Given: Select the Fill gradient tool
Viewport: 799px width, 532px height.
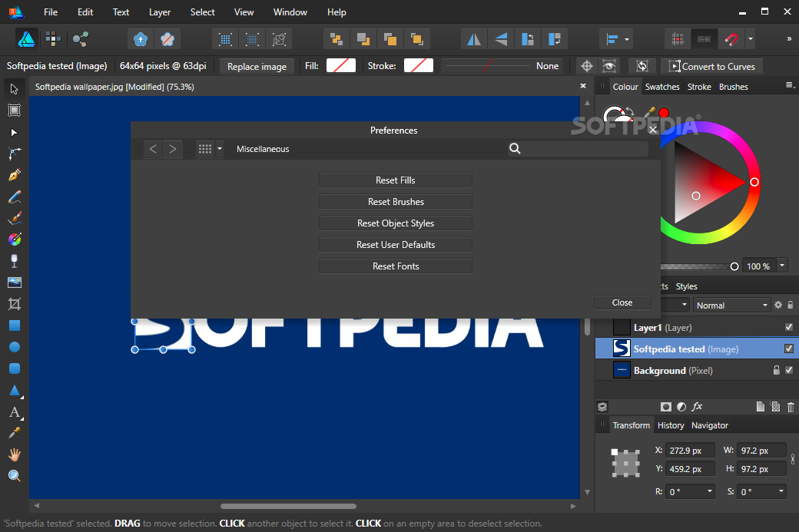Looking at the screenshot, I should point(15,240).
